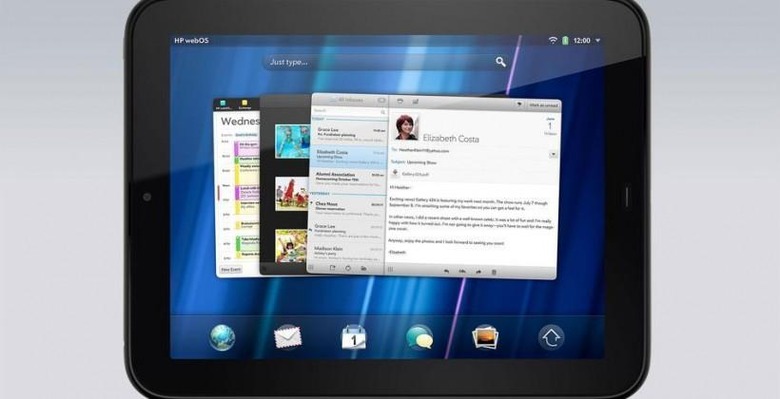780x399 pixels.
Task: Click Mark as unread in Email card
Action: pyautogui.click(x=543, y=105)
